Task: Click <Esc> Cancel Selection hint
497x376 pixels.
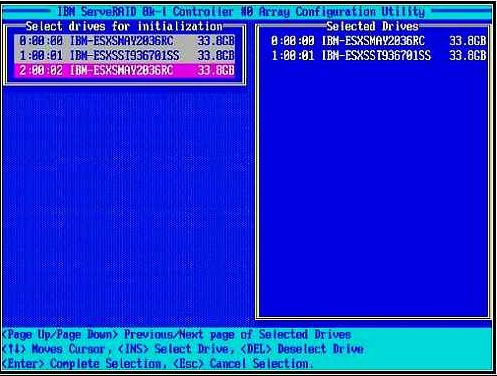Action: 243,364
